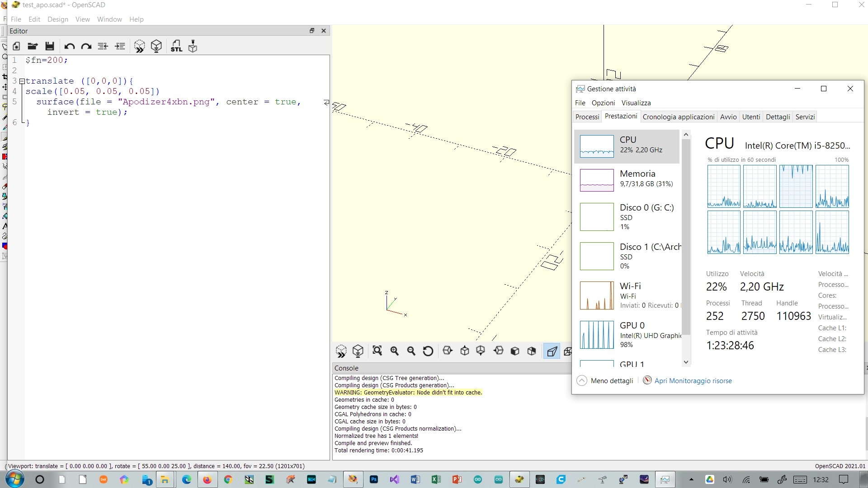868x488 pixels.
Task: Switch to orthogonal projection cube icon
Action: click(x=568, y=351)
